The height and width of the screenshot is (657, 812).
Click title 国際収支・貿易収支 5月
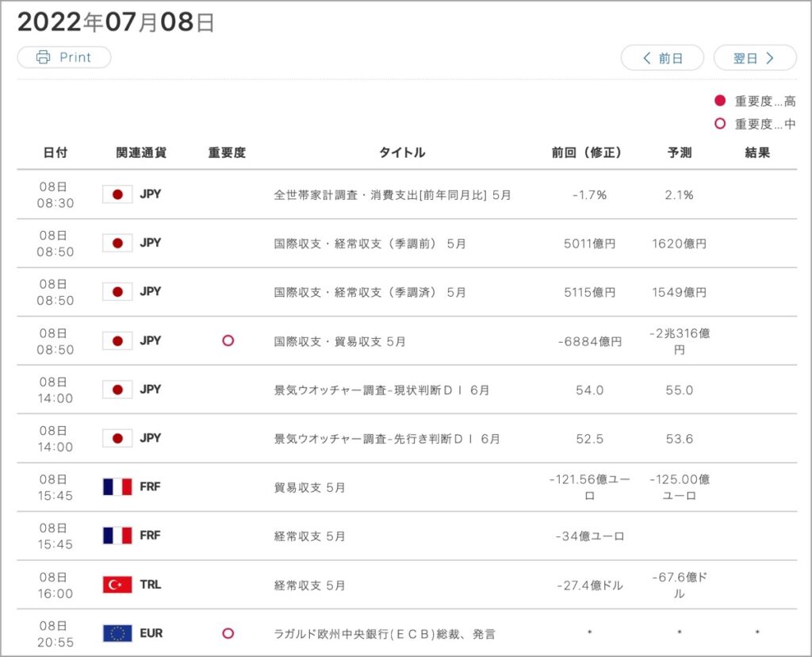point(339,341)
